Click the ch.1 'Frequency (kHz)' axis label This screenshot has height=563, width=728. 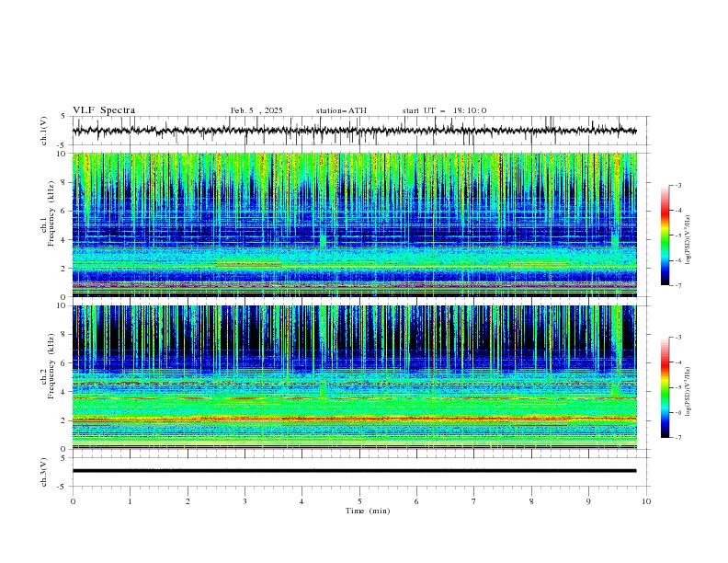coord(51,213)
